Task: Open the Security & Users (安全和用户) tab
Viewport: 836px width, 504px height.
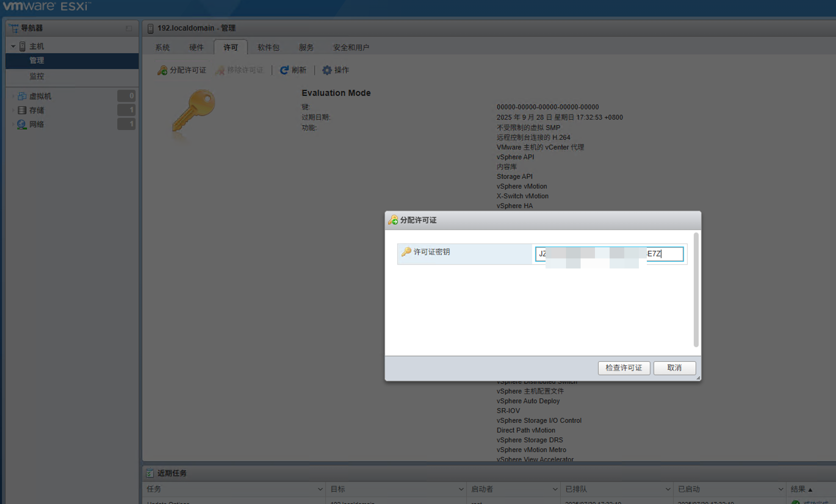Action: point(351,48)
